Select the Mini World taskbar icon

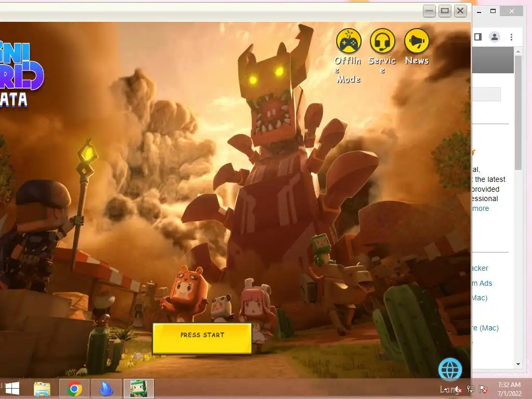138,389
